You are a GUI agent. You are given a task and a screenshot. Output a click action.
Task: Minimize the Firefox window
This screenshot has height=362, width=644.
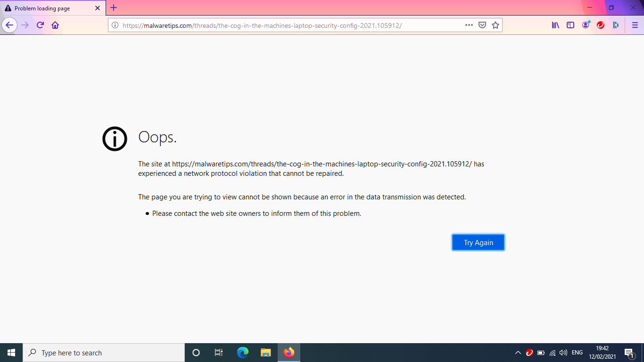(x=590, y=8)
